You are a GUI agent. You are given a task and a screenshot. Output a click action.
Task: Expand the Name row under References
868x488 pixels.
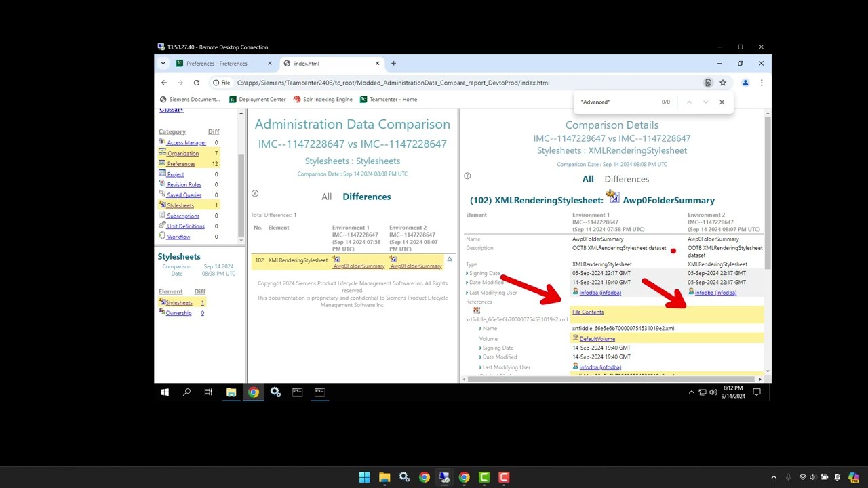[481, 328]
